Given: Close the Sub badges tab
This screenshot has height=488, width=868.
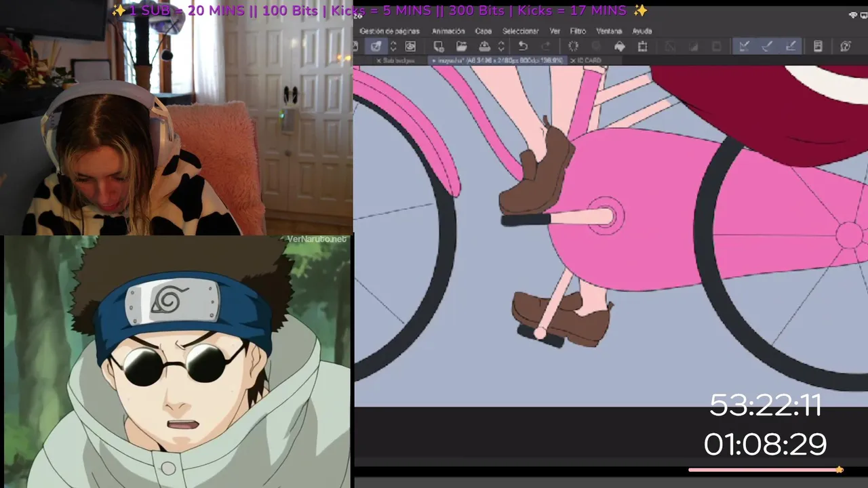Looking at the screenshot, I should [x=379, y=60].
